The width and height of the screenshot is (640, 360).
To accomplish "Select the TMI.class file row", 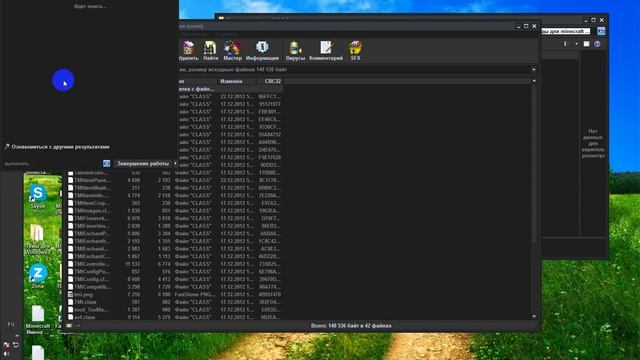I will pos(175,302).
